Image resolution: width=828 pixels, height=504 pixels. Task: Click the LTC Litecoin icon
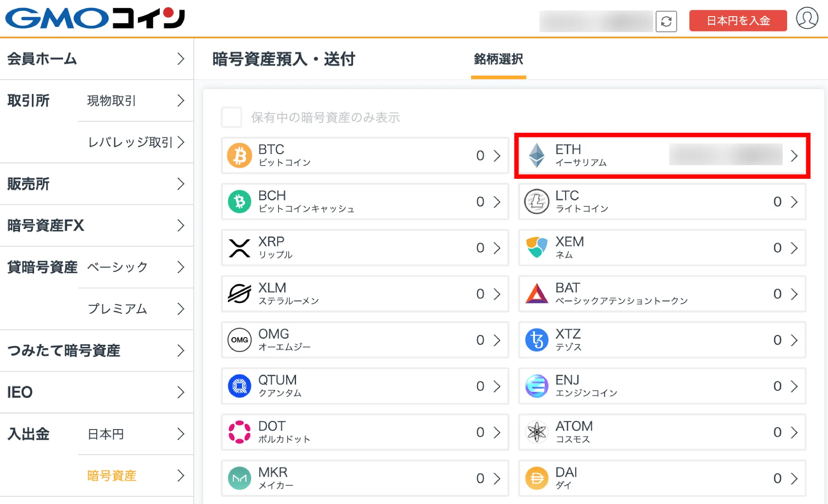point(537,201)
